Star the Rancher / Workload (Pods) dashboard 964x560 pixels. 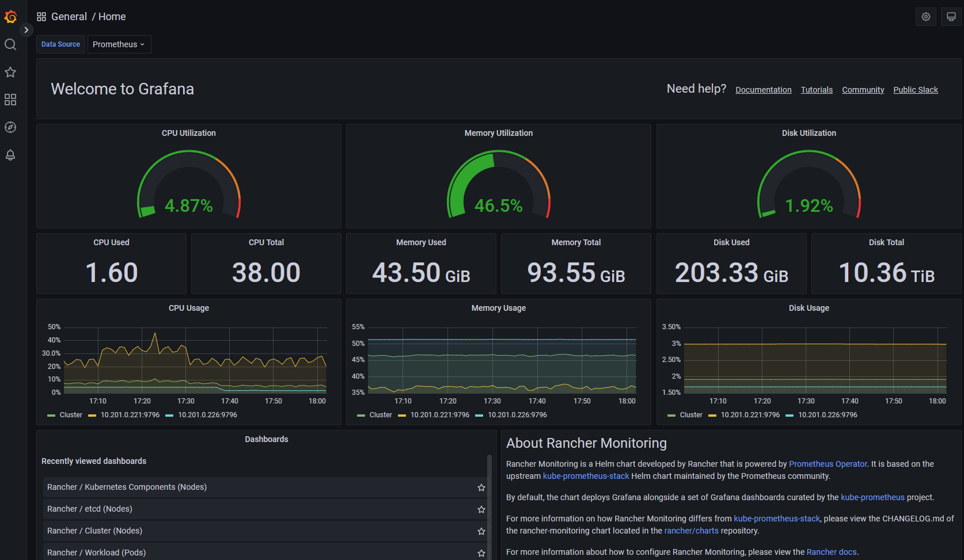point(481,553)
